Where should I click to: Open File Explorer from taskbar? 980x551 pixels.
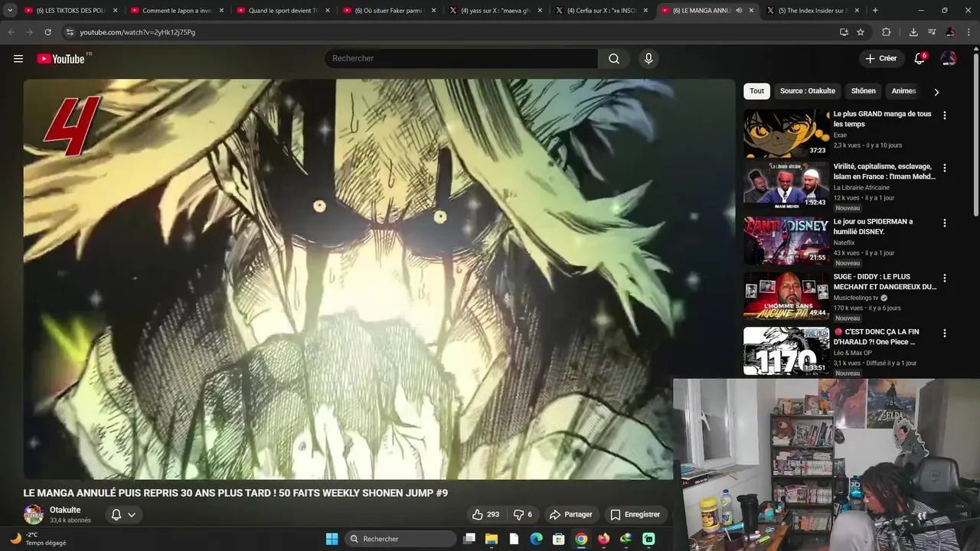[x=492, y=539]
